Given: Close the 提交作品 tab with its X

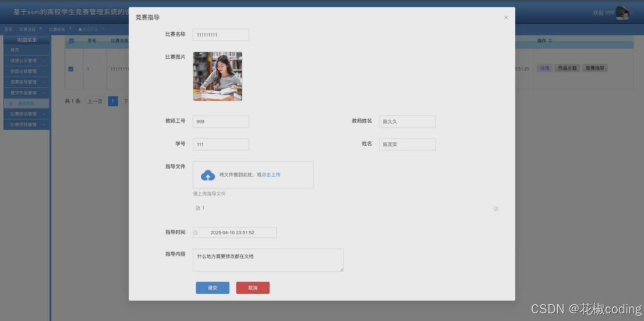Looking at the screenshot, I should (103, 28).
